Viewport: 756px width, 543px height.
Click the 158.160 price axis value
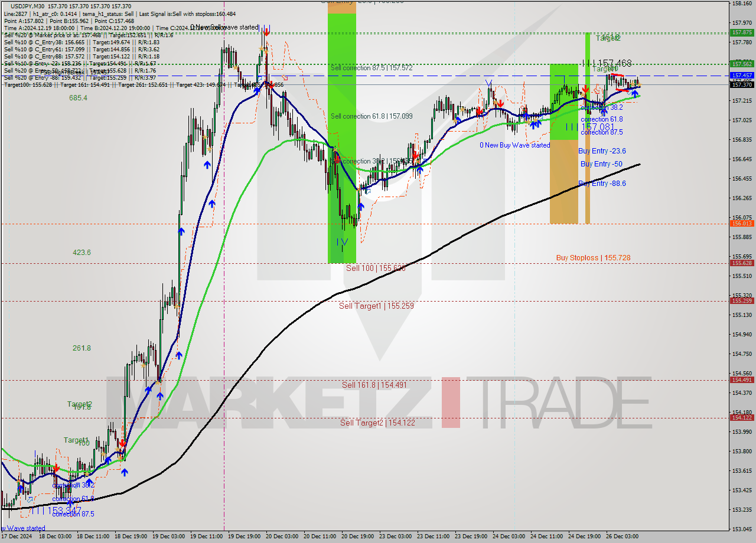coord(742,4)
